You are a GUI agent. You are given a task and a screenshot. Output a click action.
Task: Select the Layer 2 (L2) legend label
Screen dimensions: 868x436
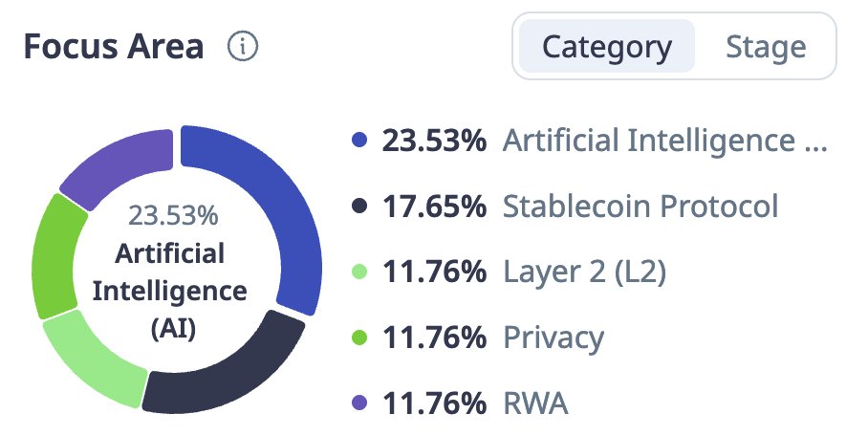click(x=584, y=272)
